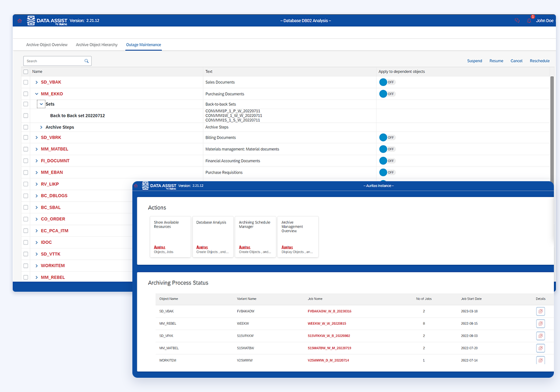Expand the WORKITEM tree node

[x=37, y=266]
